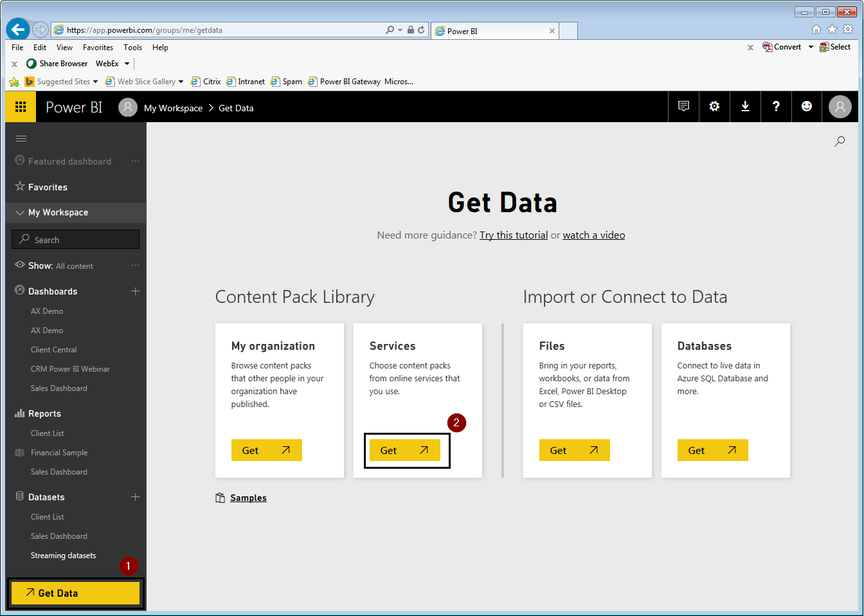Viewport: 864px width, 616px height.
Task: Open Power BI settings gear icon
Action: (714, 106)
